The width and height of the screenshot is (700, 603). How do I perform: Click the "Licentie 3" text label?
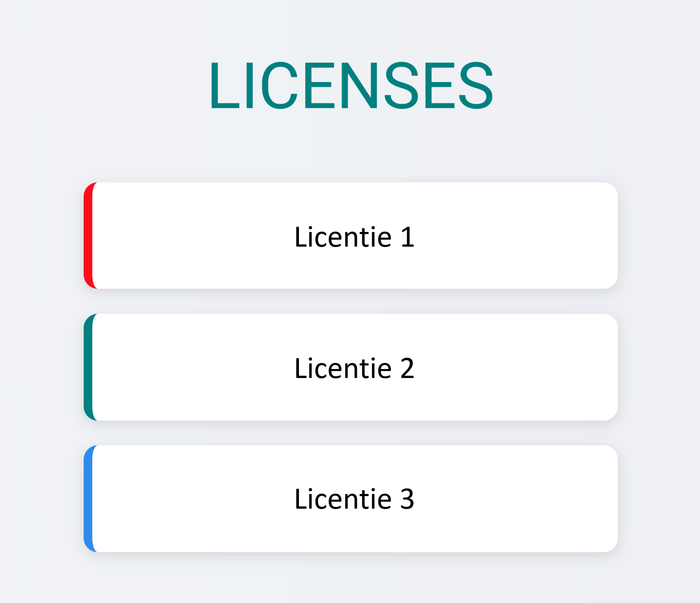tap(354, 499)
